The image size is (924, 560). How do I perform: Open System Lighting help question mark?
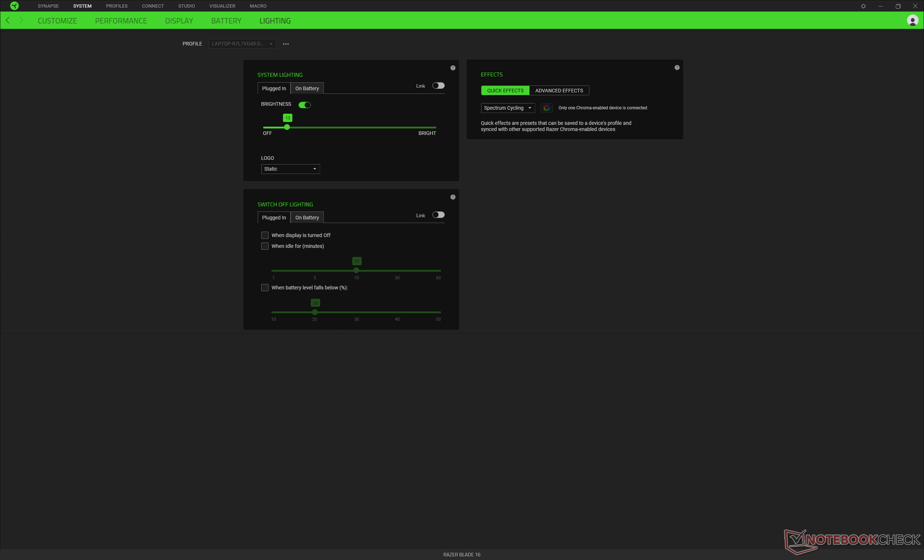point(453,68)
